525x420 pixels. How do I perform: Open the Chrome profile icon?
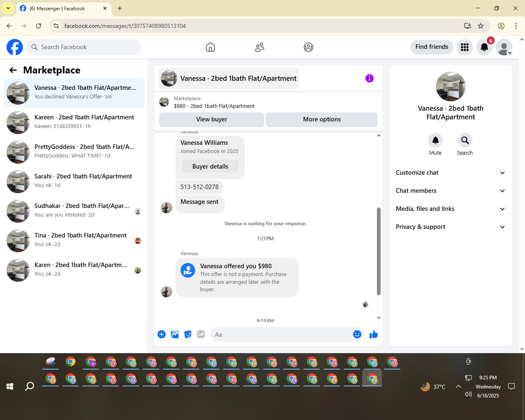click(501, 26)
